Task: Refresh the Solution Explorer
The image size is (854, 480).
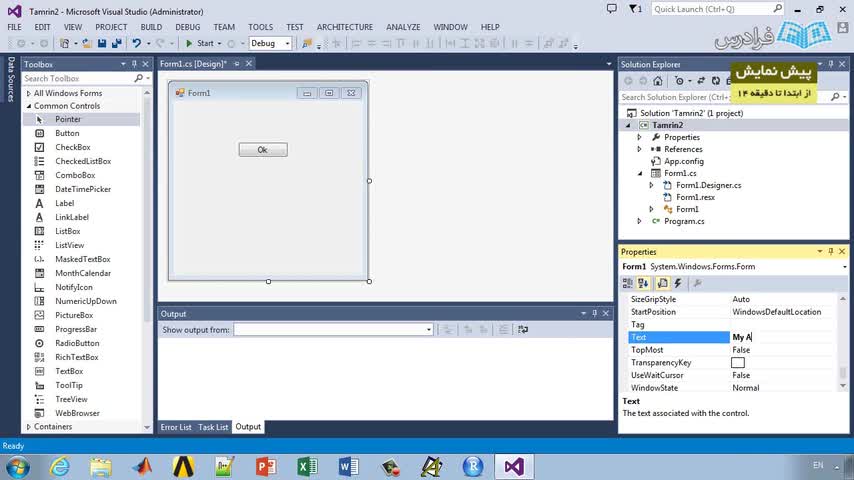Action: click(716, 81)
